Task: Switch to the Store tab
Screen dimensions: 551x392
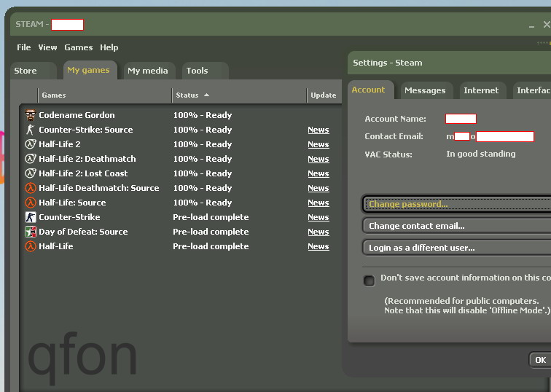Action: click(x=34, y=71)
